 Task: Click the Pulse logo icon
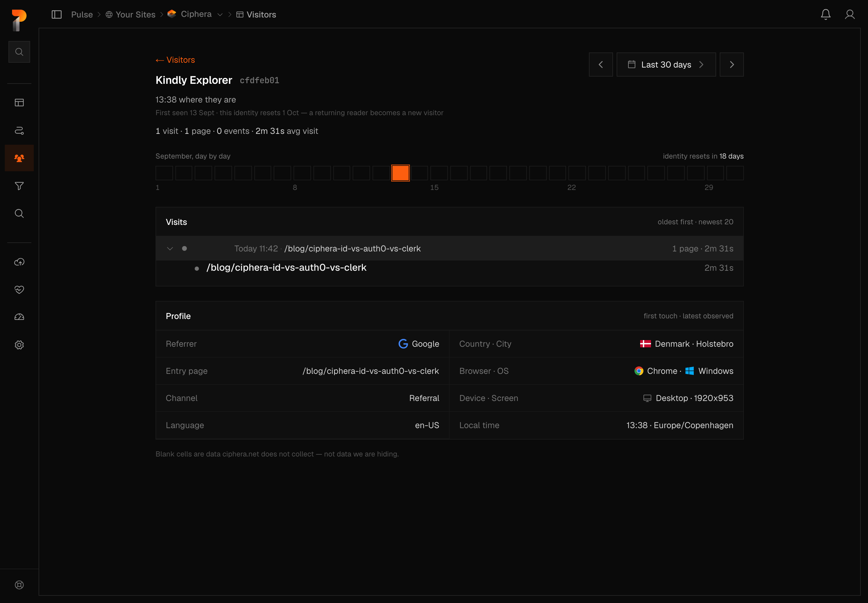tap(19, 21)
